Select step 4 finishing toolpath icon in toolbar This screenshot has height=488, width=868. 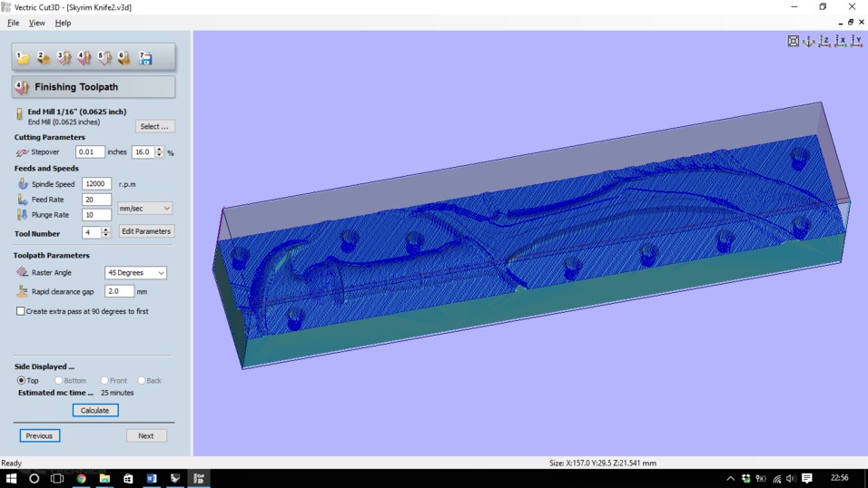(x=84, y=58)
